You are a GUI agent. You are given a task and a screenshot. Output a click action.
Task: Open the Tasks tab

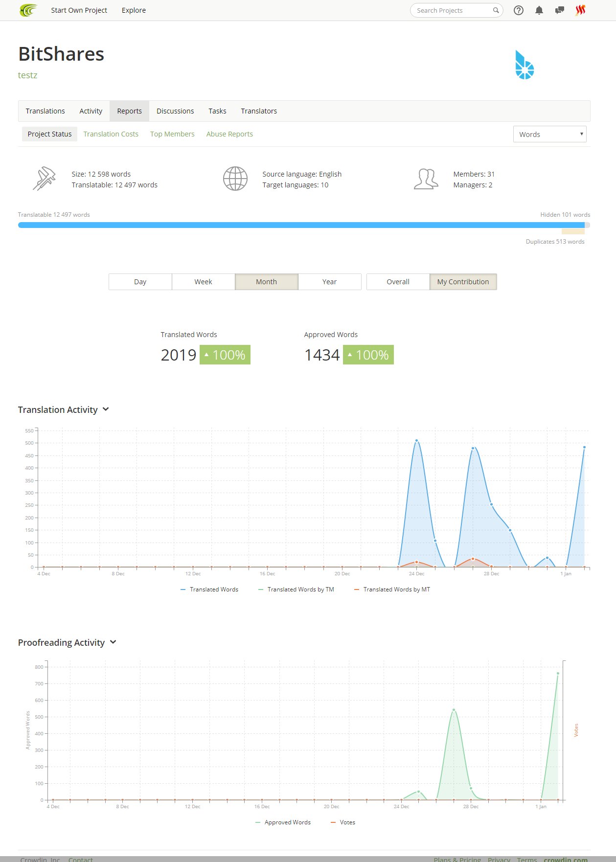[217, 111]
